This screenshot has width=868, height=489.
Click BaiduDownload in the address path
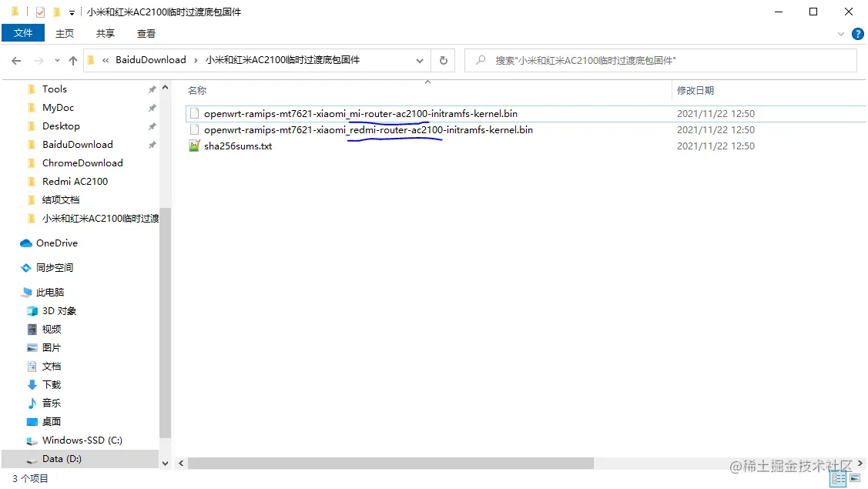tap(151, 60)
